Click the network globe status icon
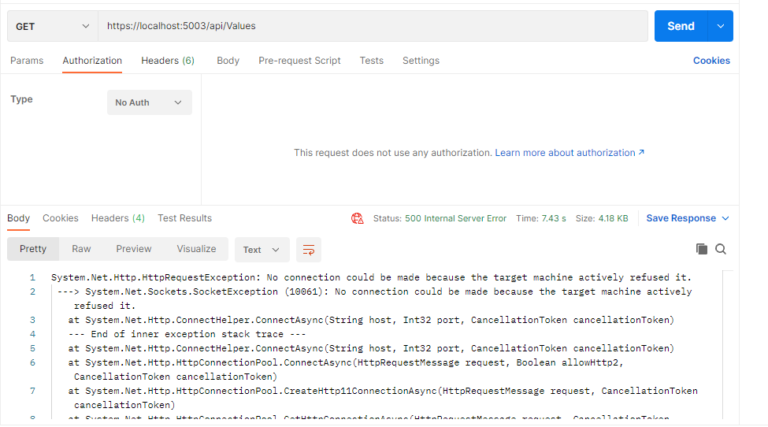 point(357,218)
